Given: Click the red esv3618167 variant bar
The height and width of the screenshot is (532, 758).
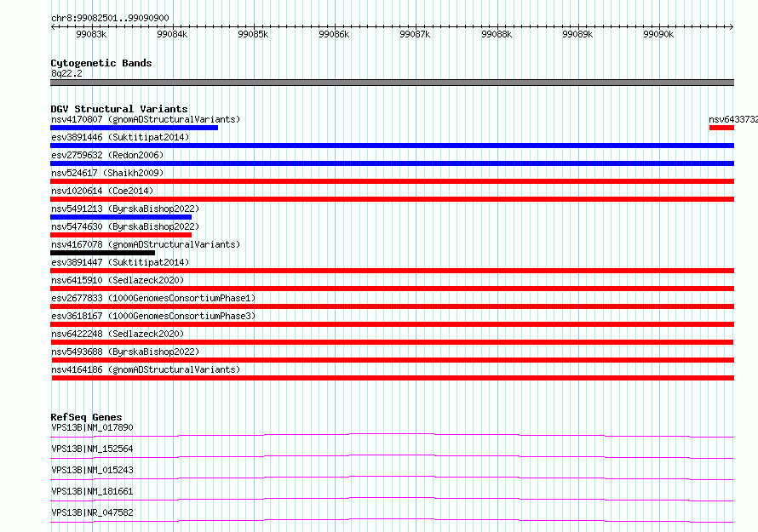Looking at the screenshot, I should point(392,324).
